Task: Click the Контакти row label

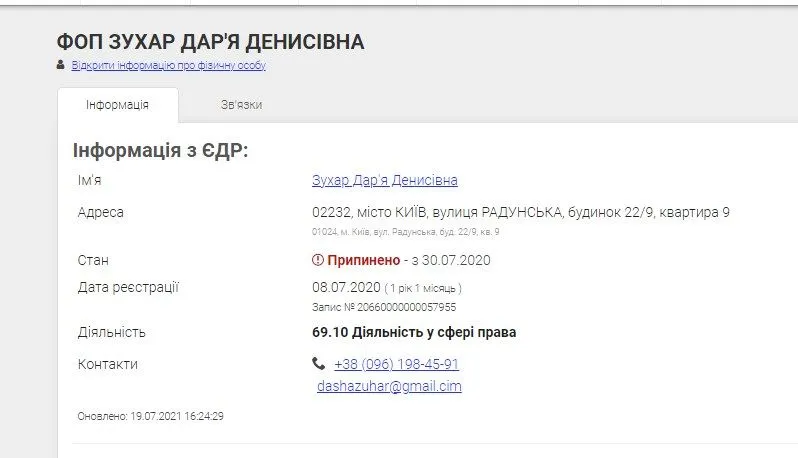Action: pyautogui.click(x=108, y=364)
